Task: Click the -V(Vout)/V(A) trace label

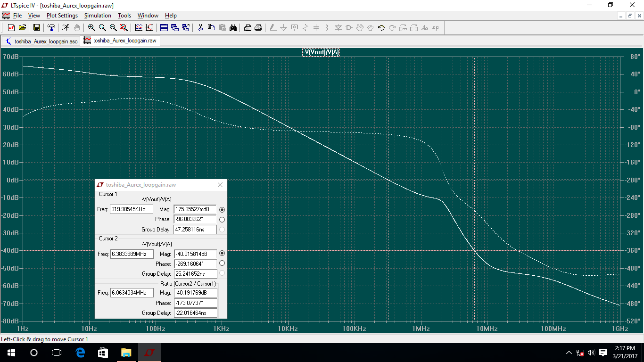Action: (321, 52)
